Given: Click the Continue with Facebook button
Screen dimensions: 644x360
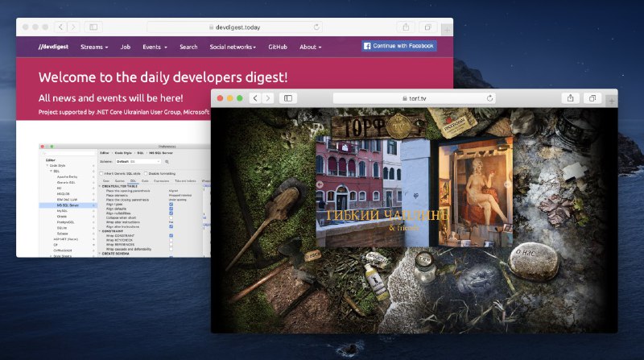Looking at the screenshot, I should coord(398,46).
